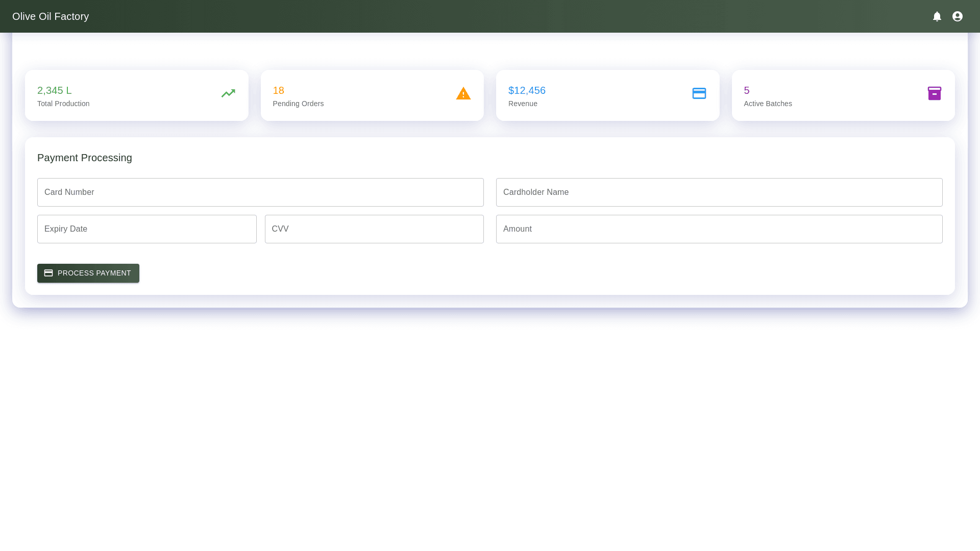Click into the Cardholder Name field

(x=719, y=192)
